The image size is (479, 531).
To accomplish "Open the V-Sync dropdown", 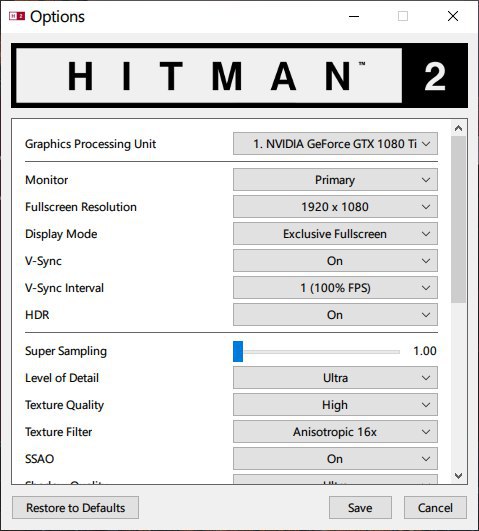I will [335, 261].
